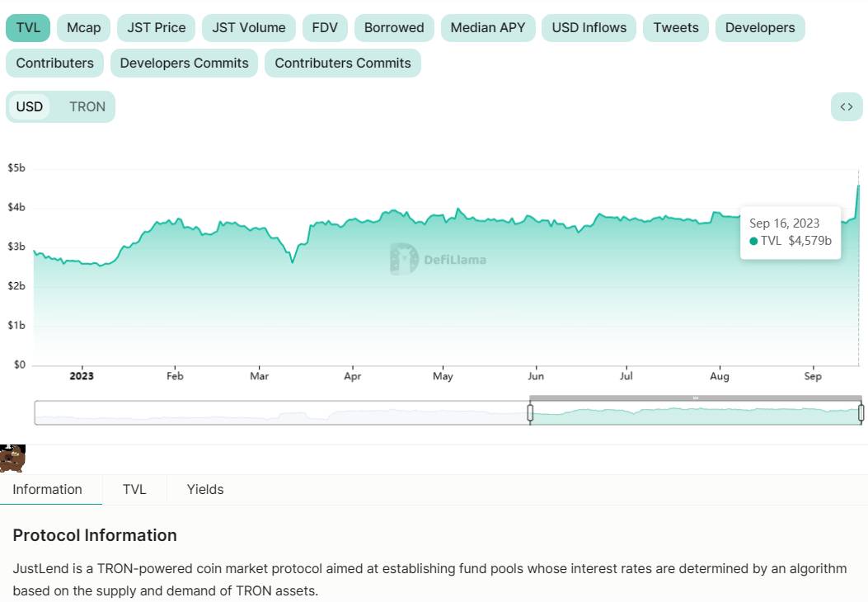The image size is (868, 602).
Task: Turn on the FDV metric
Action: (x=325, y=28)
